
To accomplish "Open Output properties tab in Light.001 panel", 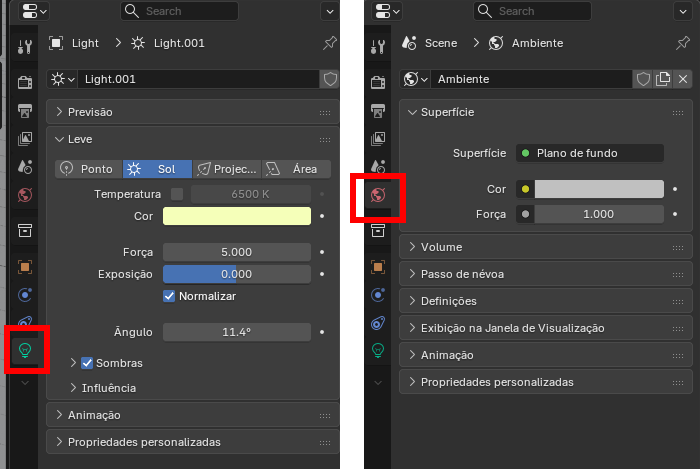I will point(25,110).
